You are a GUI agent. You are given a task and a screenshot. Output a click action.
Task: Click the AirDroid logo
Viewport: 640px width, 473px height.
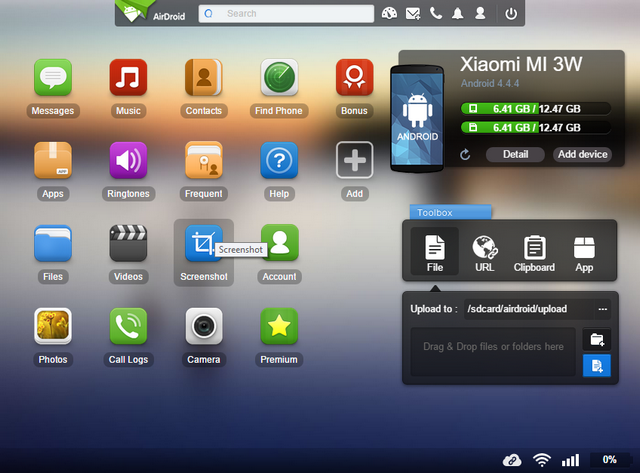tap(150, 12)
